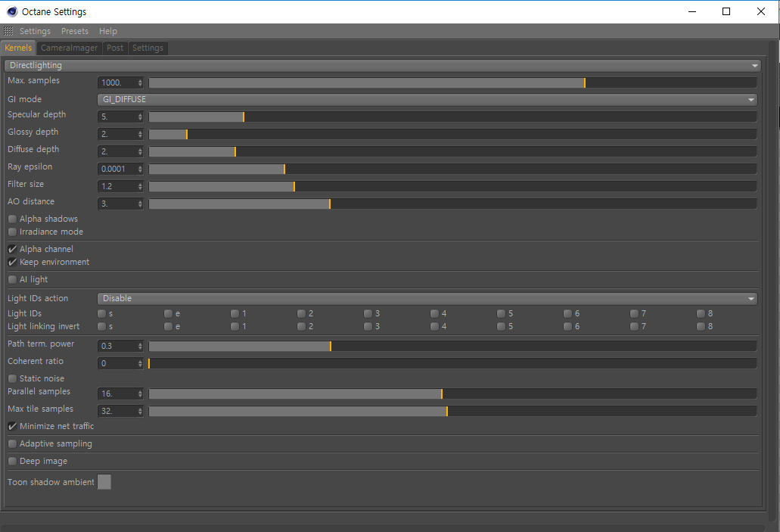
Task: Adjust the Coherent ratio slider
Action: click(x=452, y=364)
